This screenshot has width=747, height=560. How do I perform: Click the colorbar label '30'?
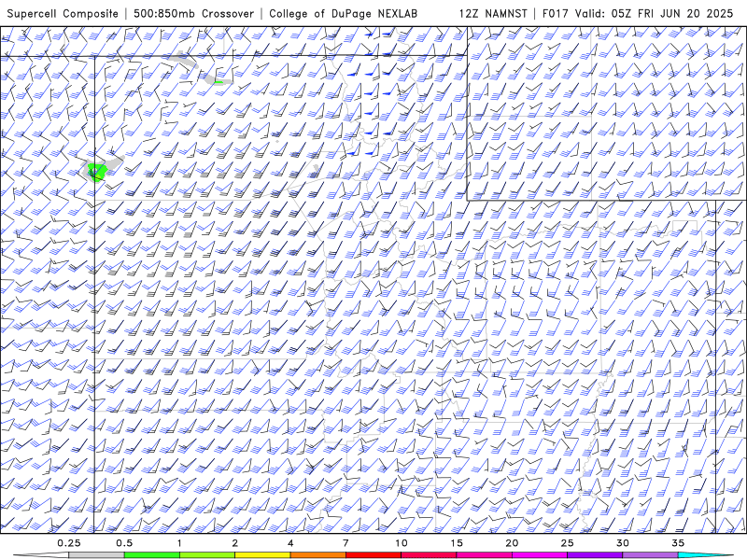tap(622, 543)
